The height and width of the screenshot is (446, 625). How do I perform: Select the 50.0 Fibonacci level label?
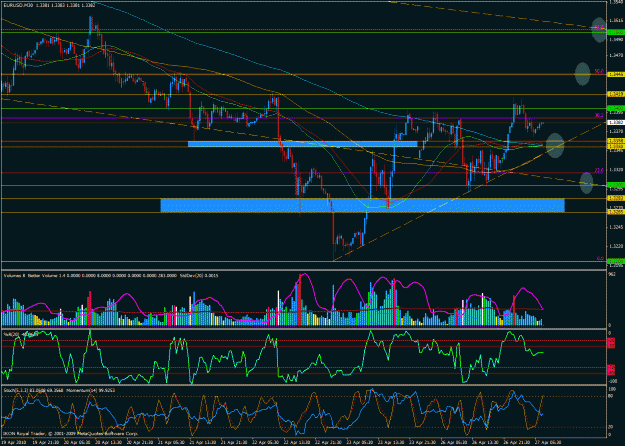tap(599, 71)
